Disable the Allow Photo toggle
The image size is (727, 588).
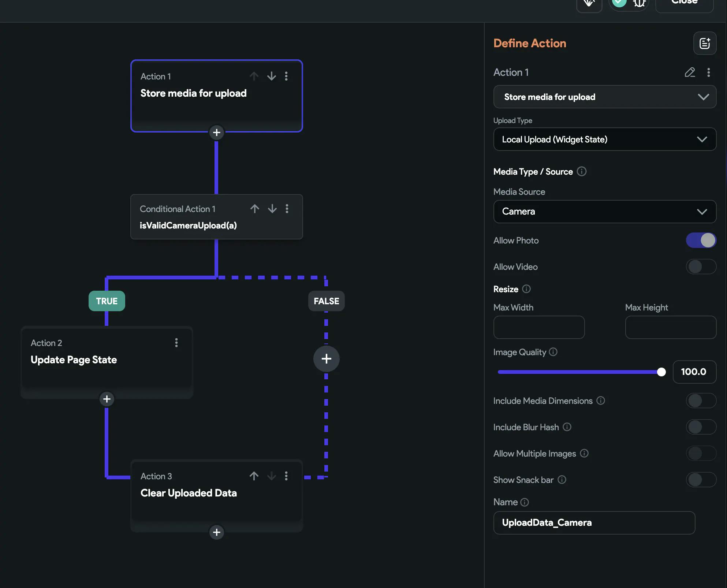click(701, 240)
